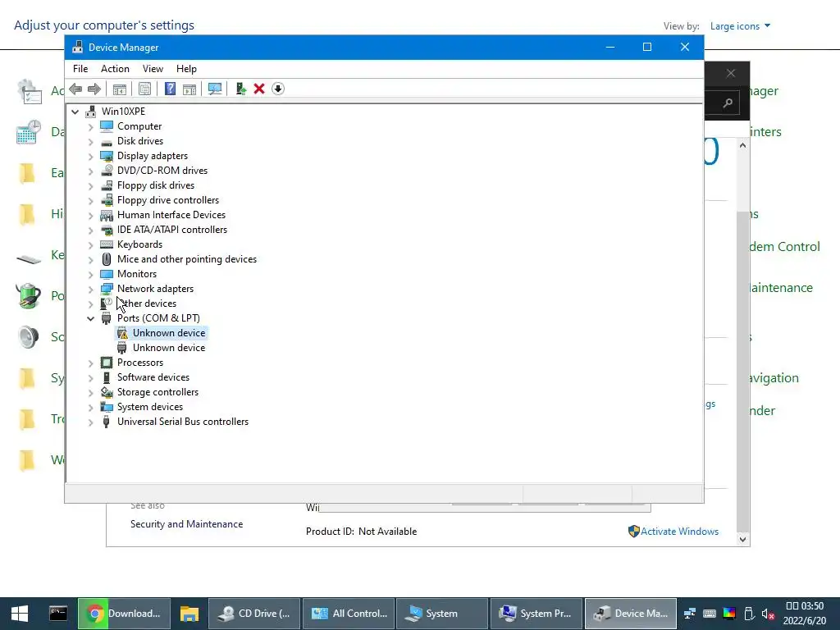Switch to System taskbar button

point(442,614)
